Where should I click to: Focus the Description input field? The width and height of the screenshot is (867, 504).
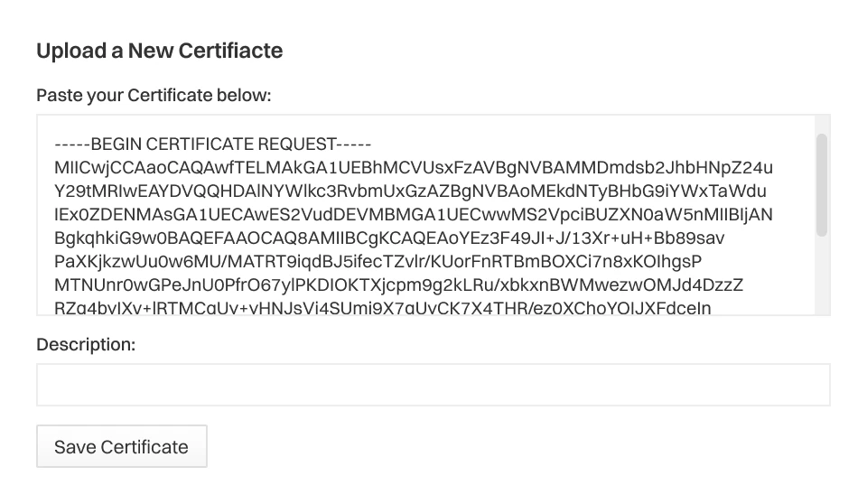pyautogui.click(x=433, y=385)
